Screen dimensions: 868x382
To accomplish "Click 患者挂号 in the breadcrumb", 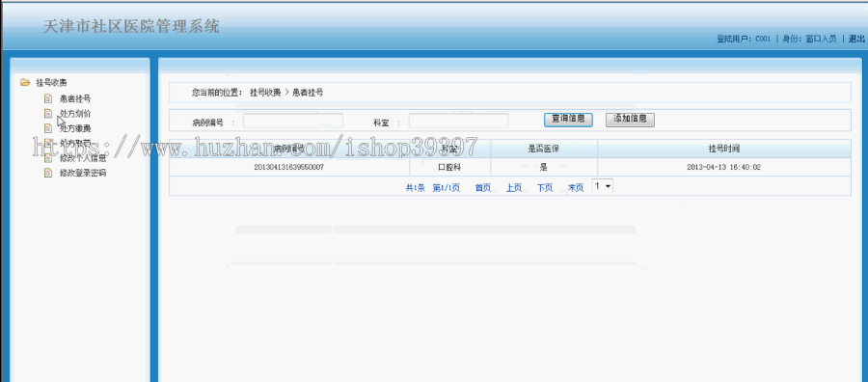I will 308,93.
